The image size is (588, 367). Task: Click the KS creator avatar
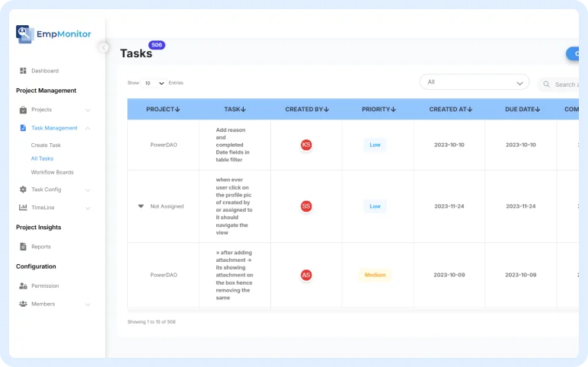tap(306, 145)
